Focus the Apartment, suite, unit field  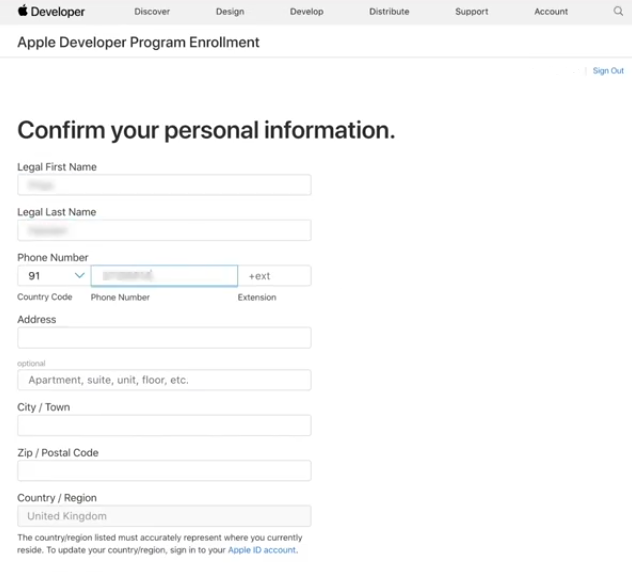pos(164,380)
